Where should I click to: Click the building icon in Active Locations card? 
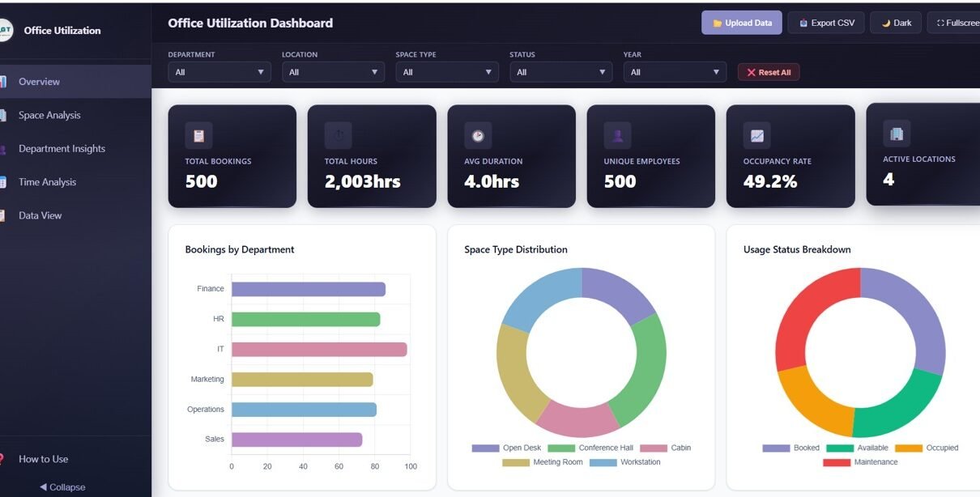(897, 134)
